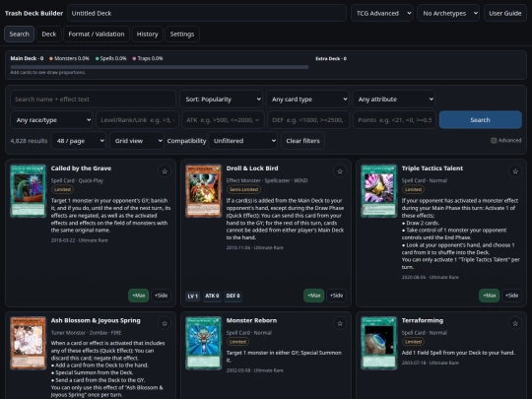
Task: Click star icon on Ash Blossom & Joyous Spring
Action: click(x=165, y=324)
